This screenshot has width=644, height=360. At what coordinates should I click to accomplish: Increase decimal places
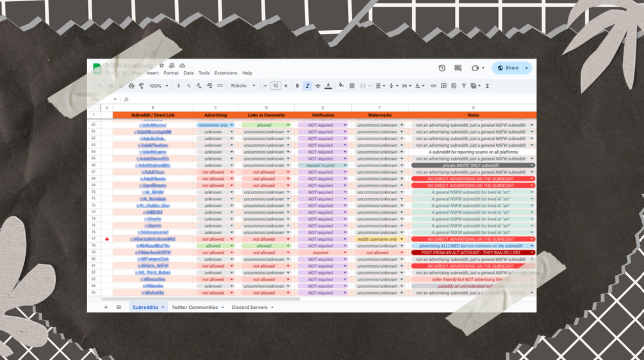click(209, 86)
